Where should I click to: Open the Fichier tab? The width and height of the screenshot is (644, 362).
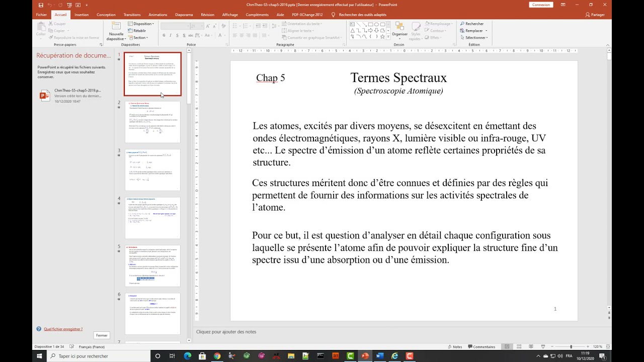tap(41, 15)
